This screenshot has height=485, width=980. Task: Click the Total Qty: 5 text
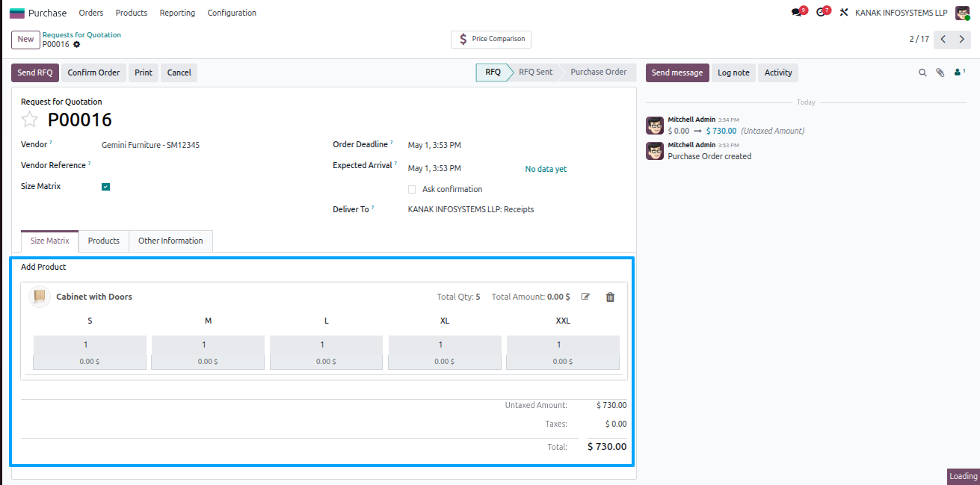458,297
